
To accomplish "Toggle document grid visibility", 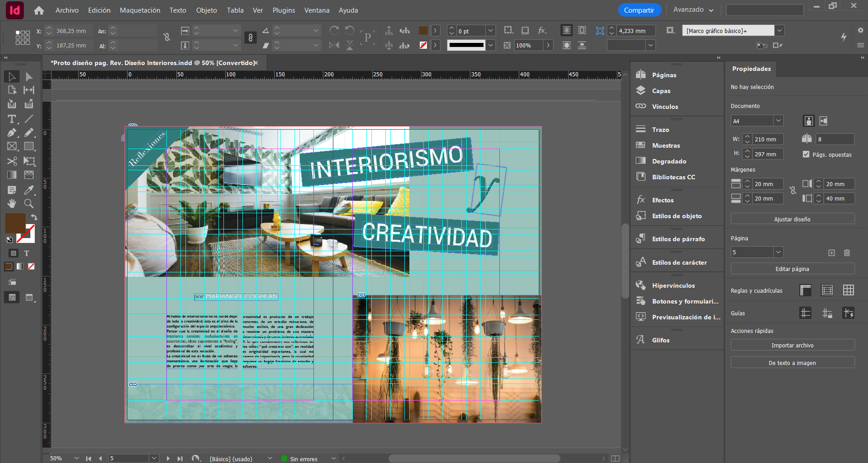I will pyautogui.click(x=848, y=290).
